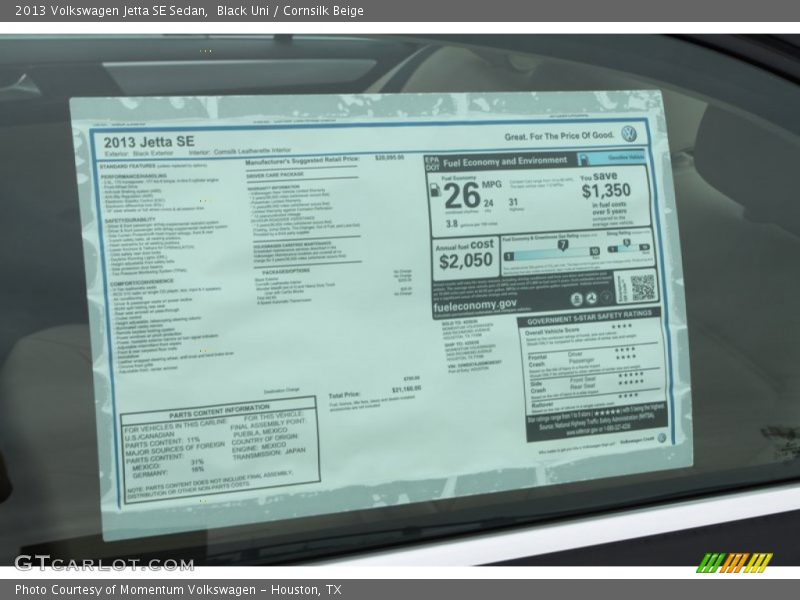
Task: Click the 'MEXICO: 31%' parts line
Action: 168,464
